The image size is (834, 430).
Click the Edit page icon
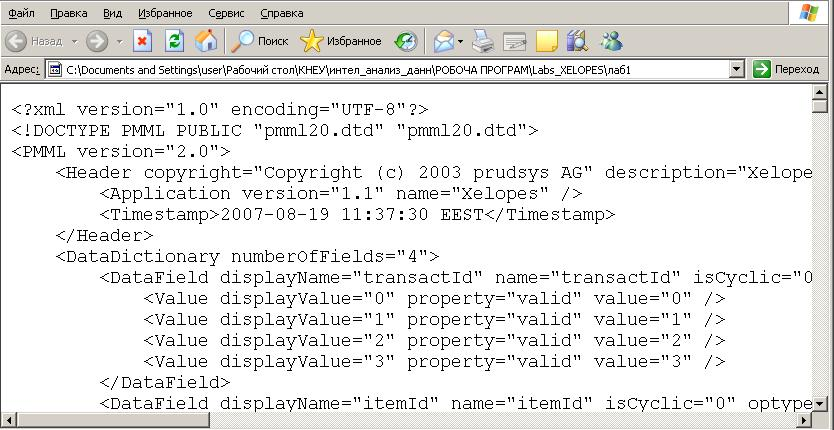click(515, 41)
